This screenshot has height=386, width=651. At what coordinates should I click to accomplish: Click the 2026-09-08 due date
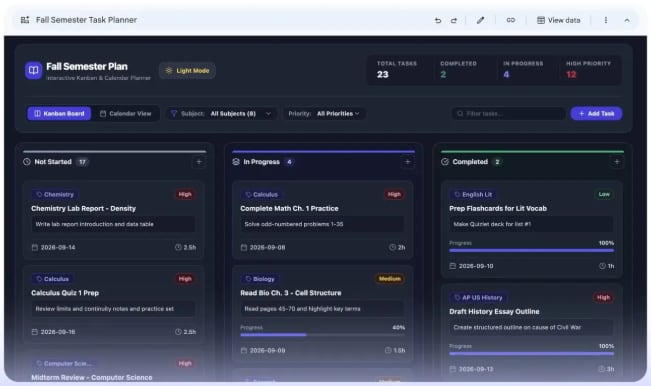263,247
